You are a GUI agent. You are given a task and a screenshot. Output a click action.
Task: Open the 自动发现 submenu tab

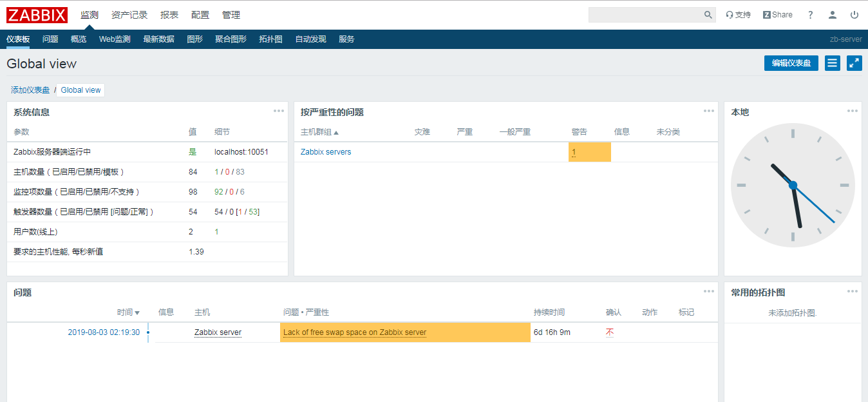point(310,39)
